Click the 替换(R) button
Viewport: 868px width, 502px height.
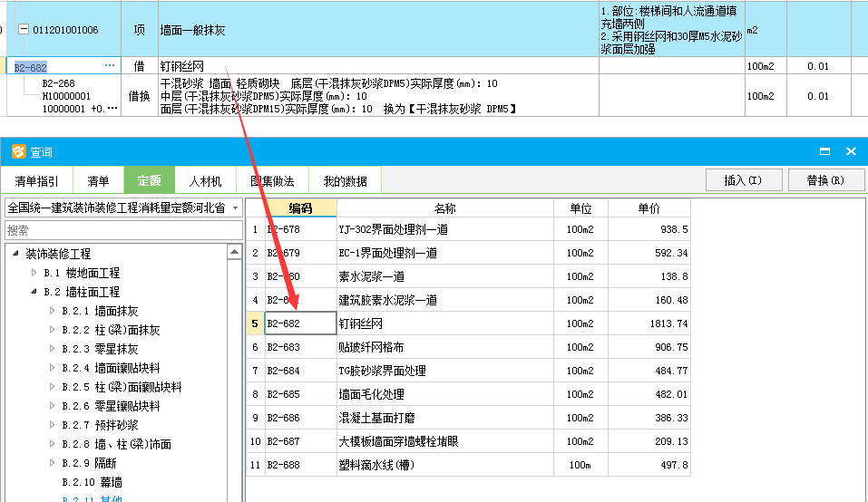pos(825,180)
